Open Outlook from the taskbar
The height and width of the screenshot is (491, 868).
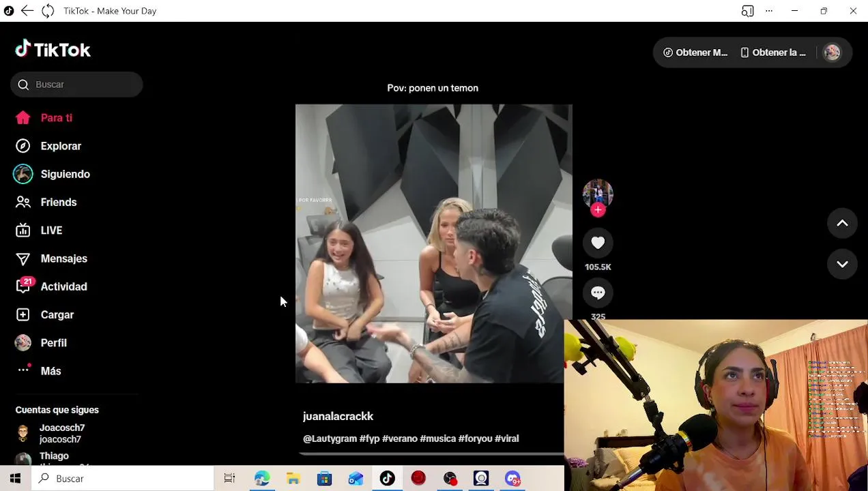coord(356,479)
